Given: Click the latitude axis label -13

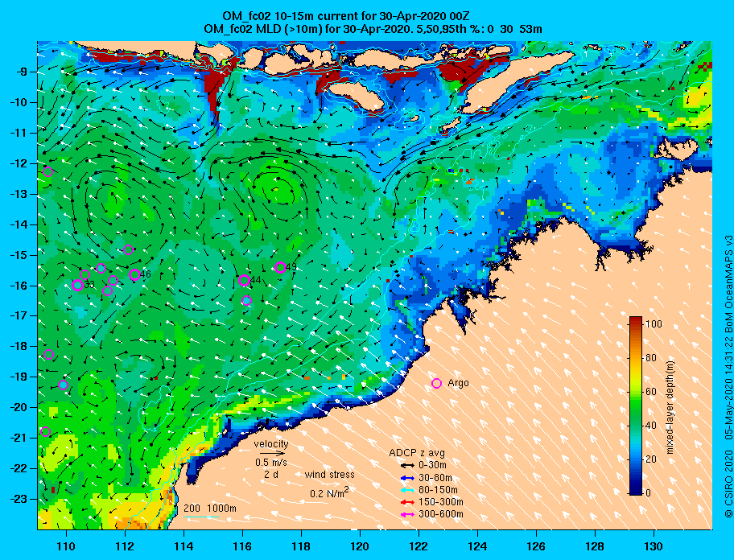Looking at the screenshot, I should click(x=19, y=194).
